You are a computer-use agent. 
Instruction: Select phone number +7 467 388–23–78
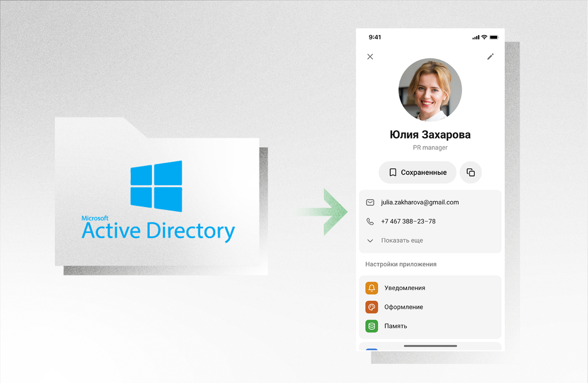tap(408, 221)
